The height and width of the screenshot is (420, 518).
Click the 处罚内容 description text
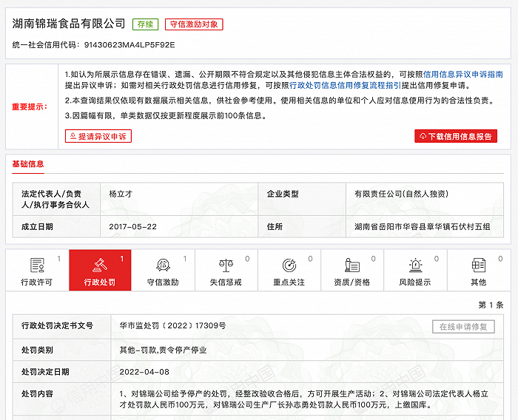[304, 399]
